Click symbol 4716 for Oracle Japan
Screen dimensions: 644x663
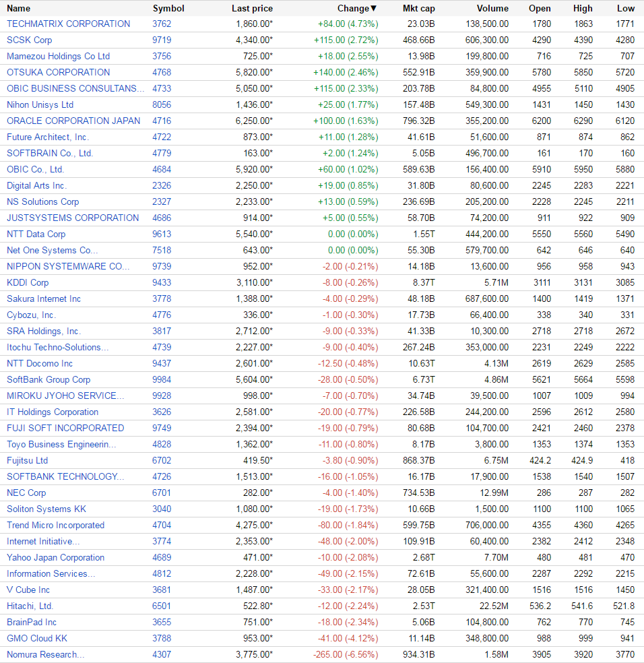point(162,121)
